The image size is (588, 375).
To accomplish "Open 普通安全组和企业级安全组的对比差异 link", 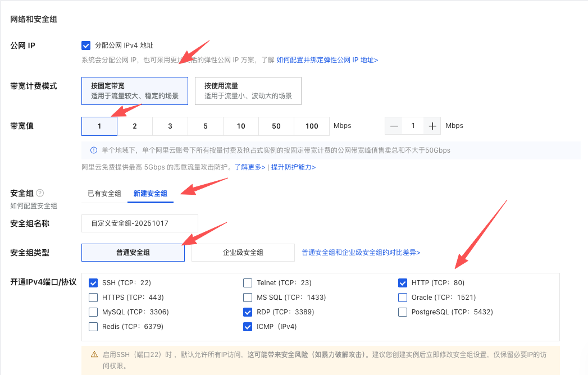I will coord(361,253).
